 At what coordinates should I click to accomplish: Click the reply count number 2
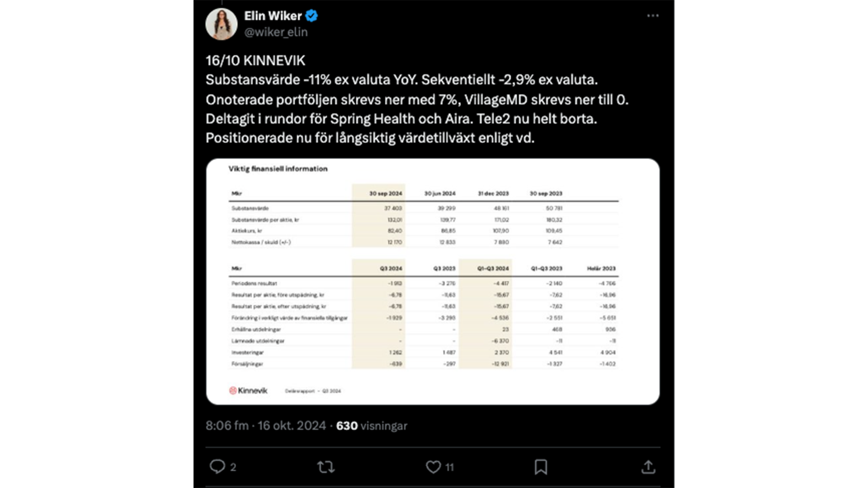tap(233, 467)
